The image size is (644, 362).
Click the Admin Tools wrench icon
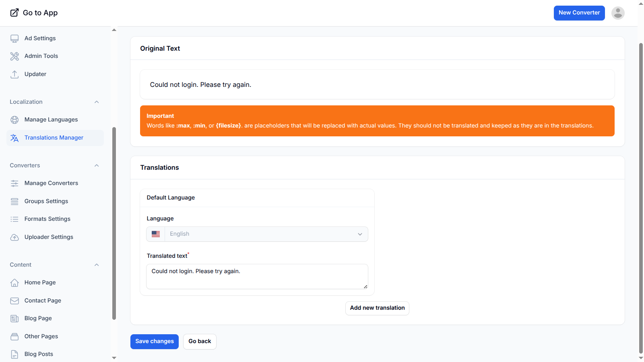point(14,56)
